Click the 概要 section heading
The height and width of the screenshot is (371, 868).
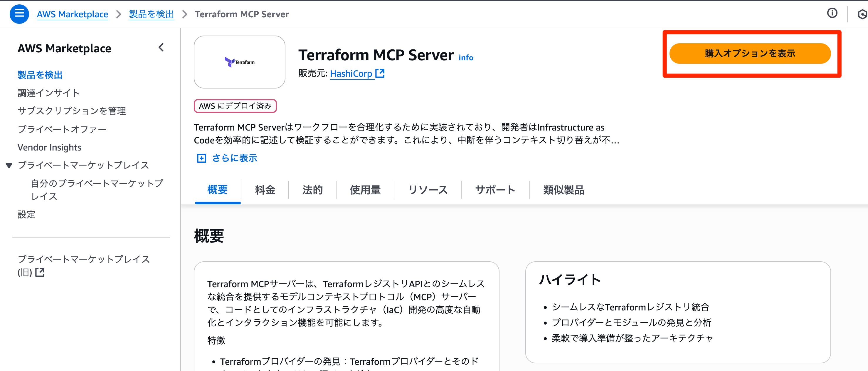click(209, 236)
